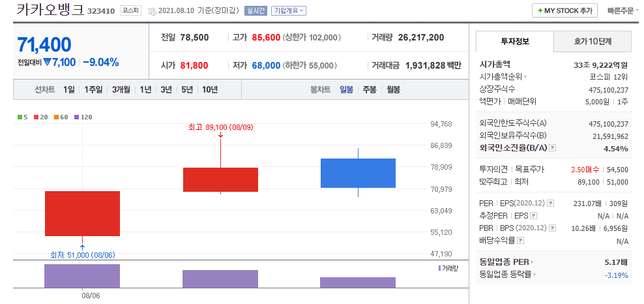This screenshot has width=644, height=304.
Task: Expand the 동일업종 등락률 arrow
Action: [x=534, y=274]
